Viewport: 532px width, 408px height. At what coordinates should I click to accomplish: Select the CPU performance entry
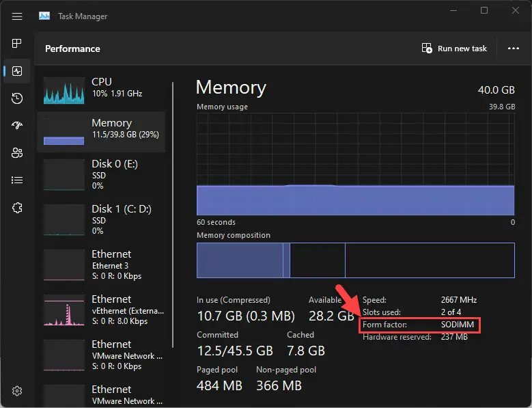click(x=101, y=90)
